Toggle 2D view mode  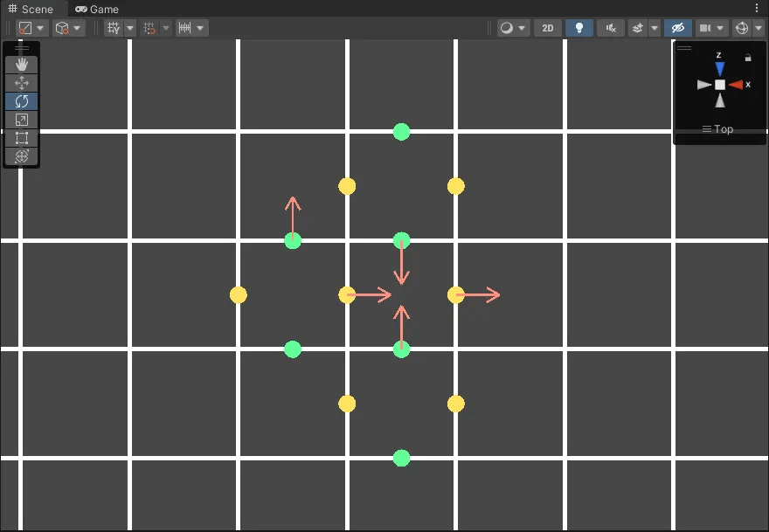click(548, 28)
